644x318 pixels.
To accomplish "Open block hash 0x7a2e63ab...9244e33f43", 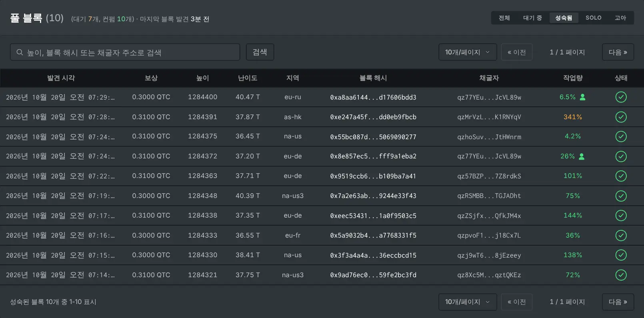I will [373, 196].
